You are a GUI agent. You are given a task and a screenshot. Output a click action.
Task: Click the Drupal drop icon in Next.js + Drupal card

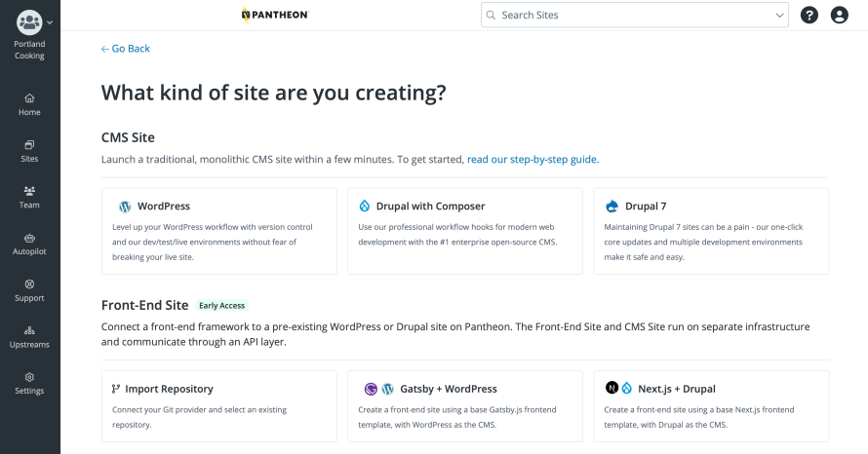click(x=627, y=388)
